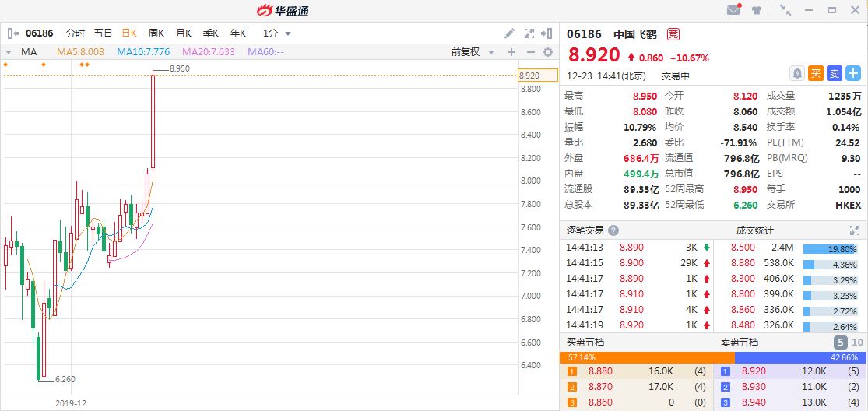Add stock to watchlist with blue plus button
This screenshot has height=411, width=868.
[x=853, y=73]
